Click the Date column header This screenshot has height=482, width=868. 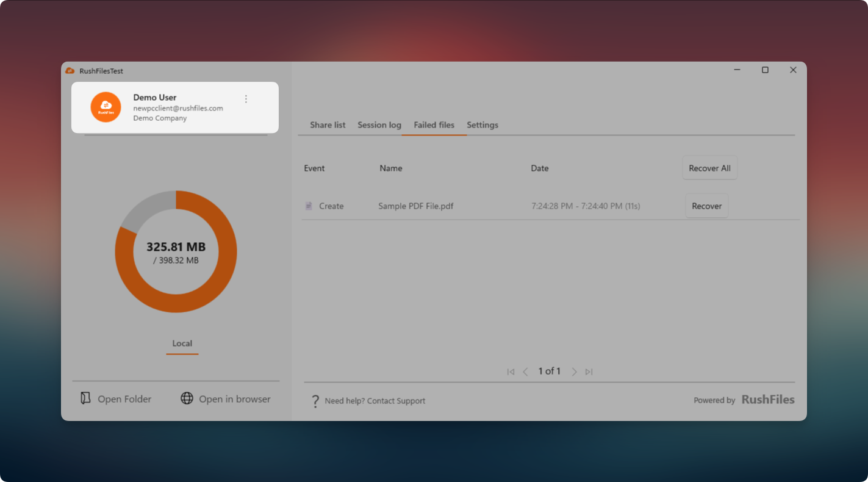point(540,168)
